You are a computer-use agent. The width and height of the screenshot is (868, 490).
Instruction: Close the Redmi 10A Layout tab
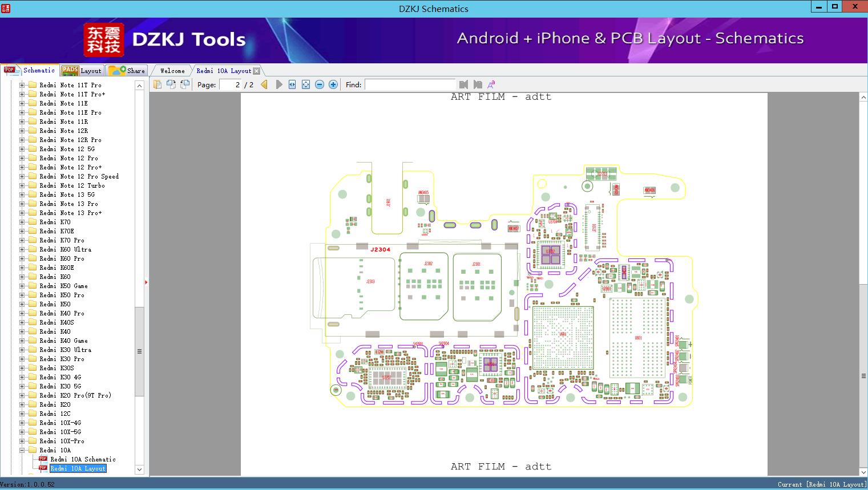coord(256,71)
